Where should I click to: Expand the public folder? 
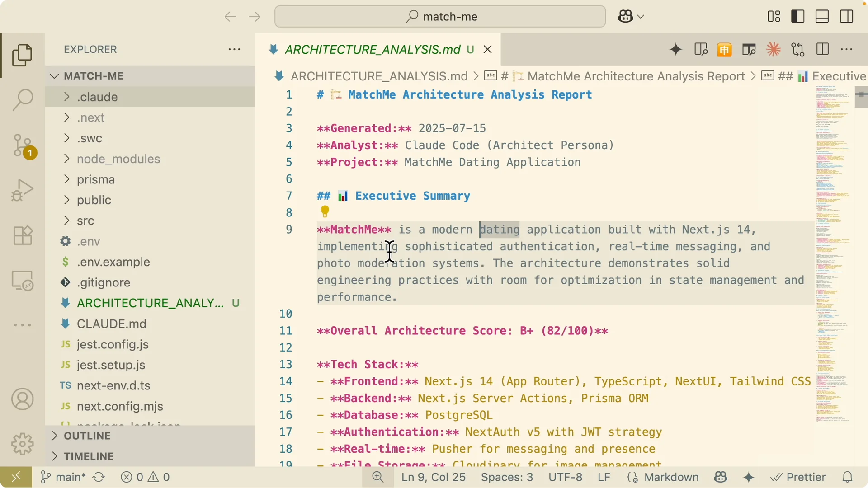(x=150, y=200)
